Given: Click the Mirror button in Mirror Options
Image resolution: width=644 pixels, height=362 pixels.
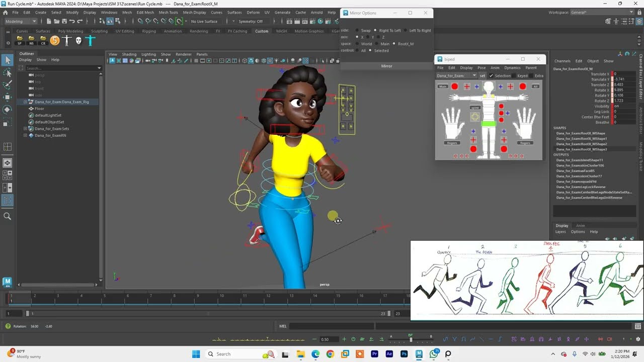Looking at the screenshot, I should (x=386, y=66).
